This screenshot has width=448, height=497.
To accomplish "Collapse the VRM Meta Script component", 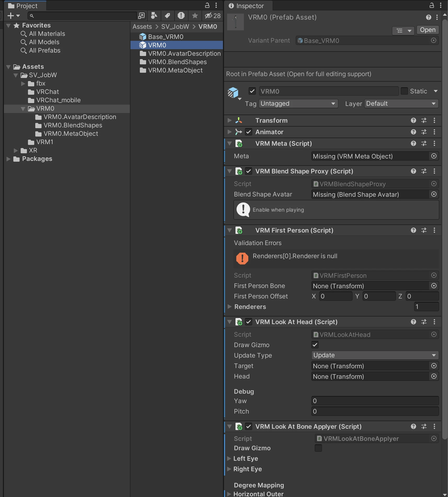I will coord(229,143).
